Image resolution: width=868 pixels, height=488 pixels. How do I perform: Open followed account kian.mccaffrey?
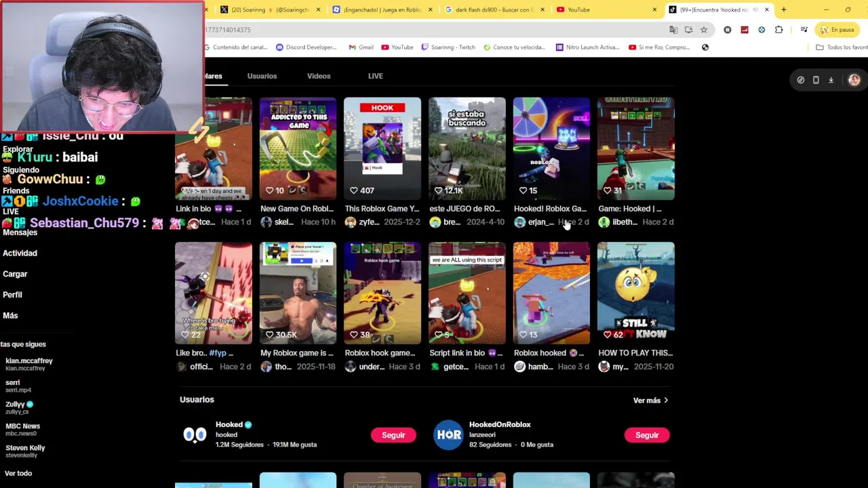(x=28, y=364)
